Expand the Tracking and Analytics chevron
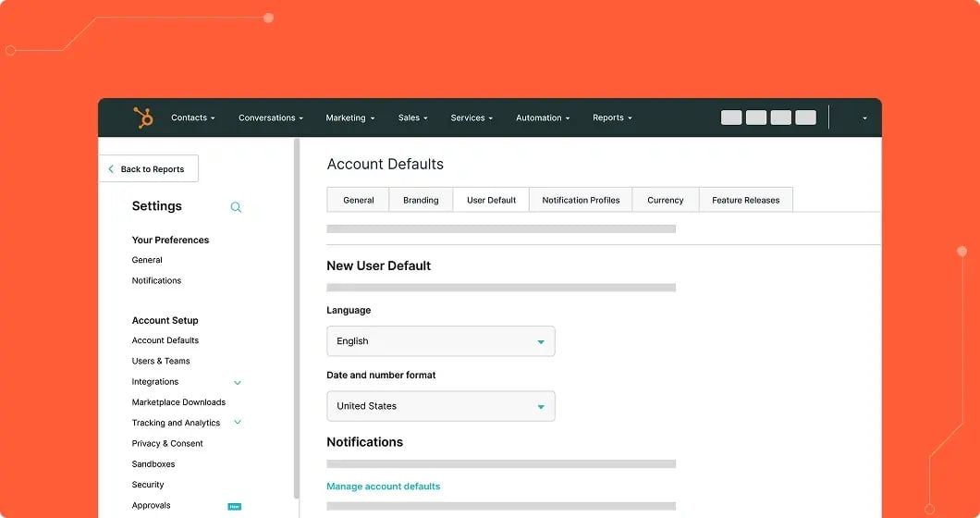 pyautogui.click(x=238, y=423)
